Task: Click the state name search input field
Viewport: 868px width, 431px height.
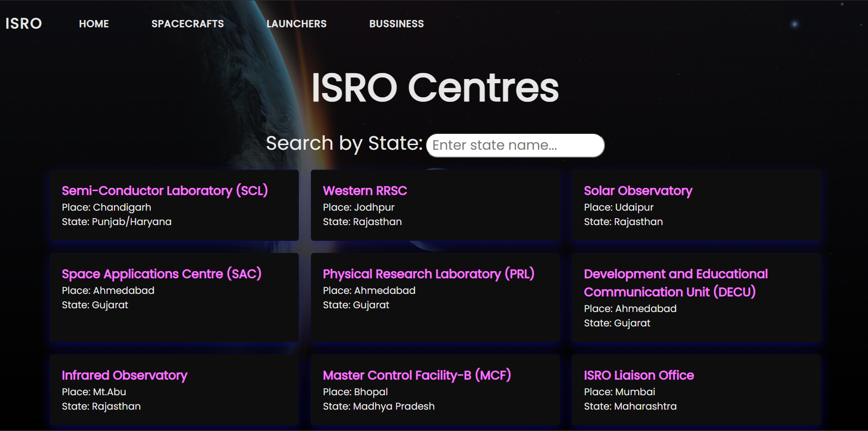Action: coord(515,145)
